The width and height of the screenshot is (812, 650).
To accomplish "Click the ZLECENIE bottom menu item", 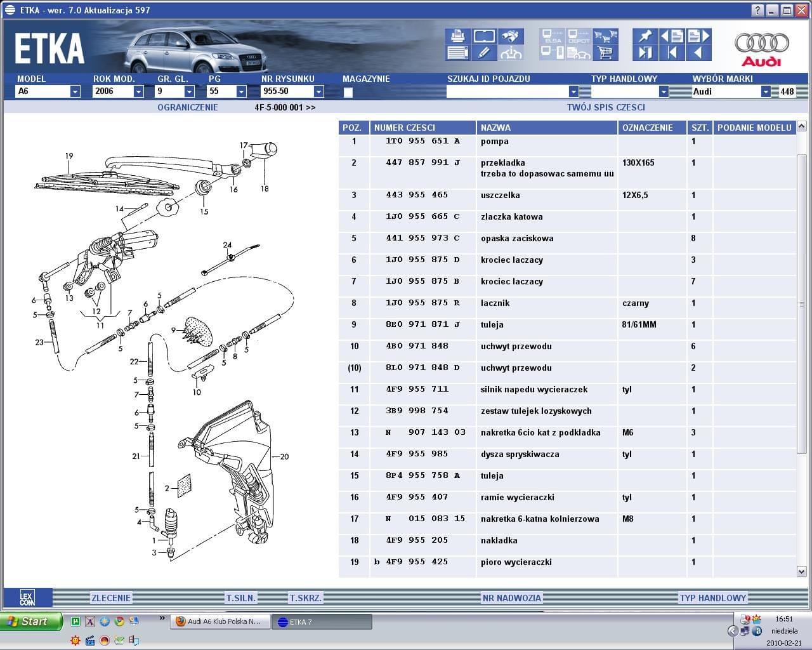I will [111, 598].
